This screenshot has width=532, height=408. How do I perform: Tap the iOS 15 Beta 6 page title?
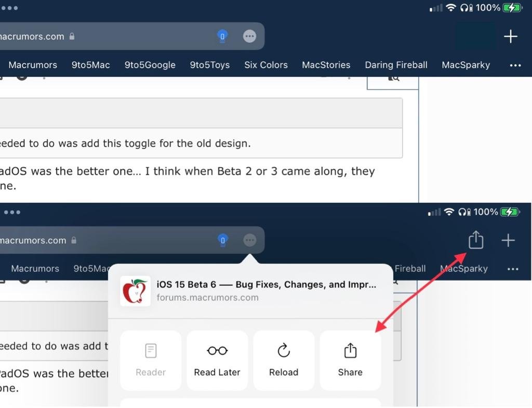point(267,284)
